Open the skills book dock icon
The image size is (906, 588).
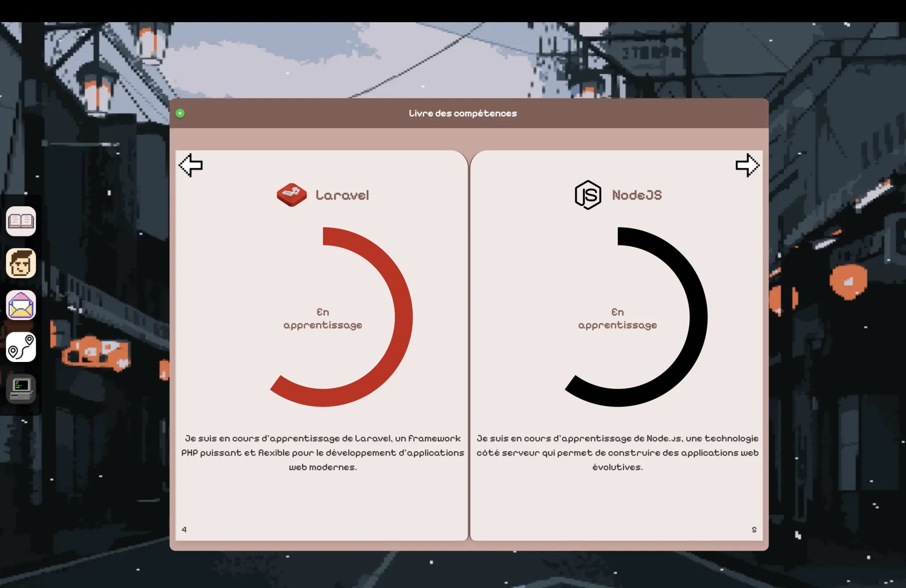pyautogui.click(x=21, y=221)
